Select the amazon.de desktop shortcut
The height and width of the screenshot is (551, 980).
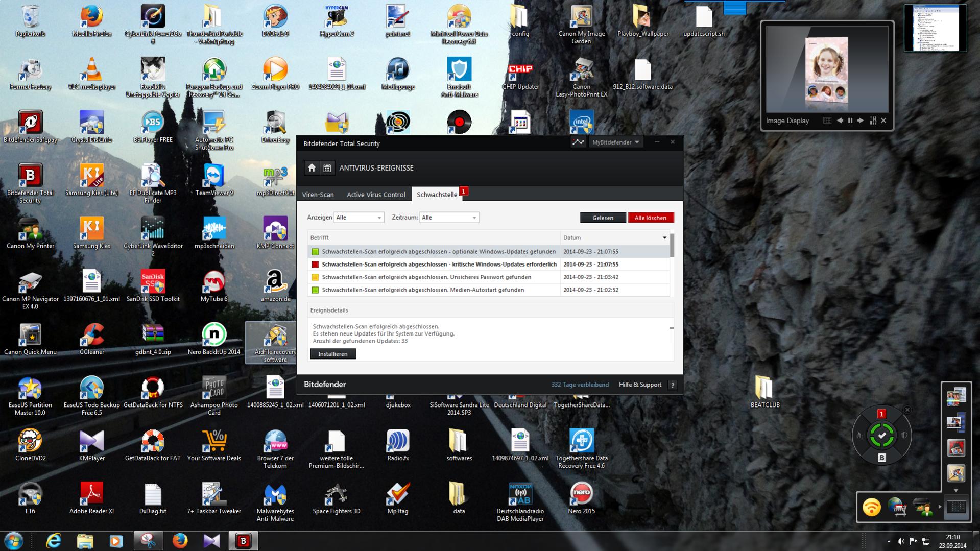275,286
